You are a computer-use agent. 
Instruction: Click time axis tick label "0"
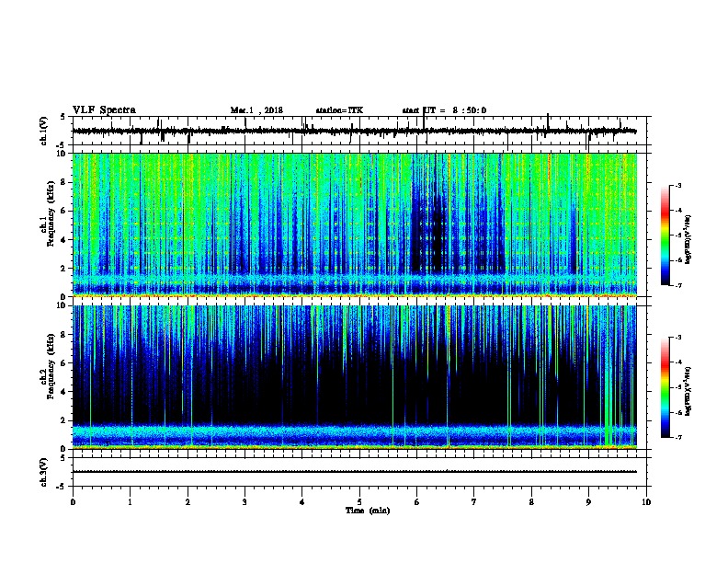click(x=73, y=502)
